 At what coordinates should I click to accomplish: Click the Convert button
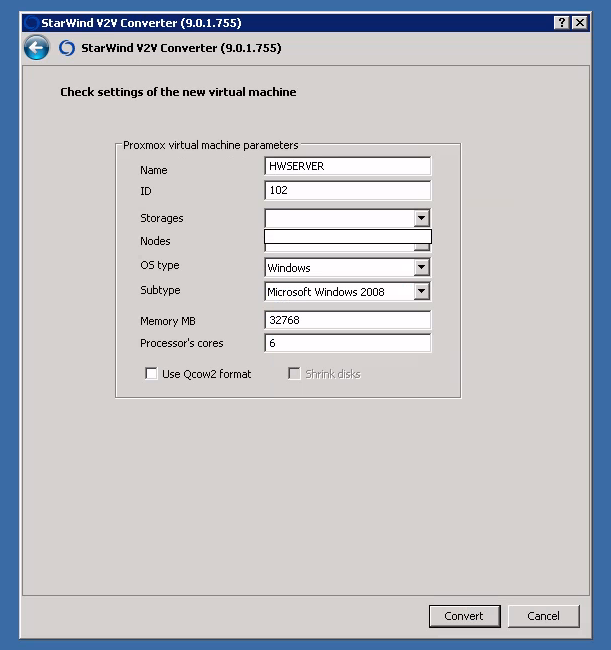tap(464, 616)
